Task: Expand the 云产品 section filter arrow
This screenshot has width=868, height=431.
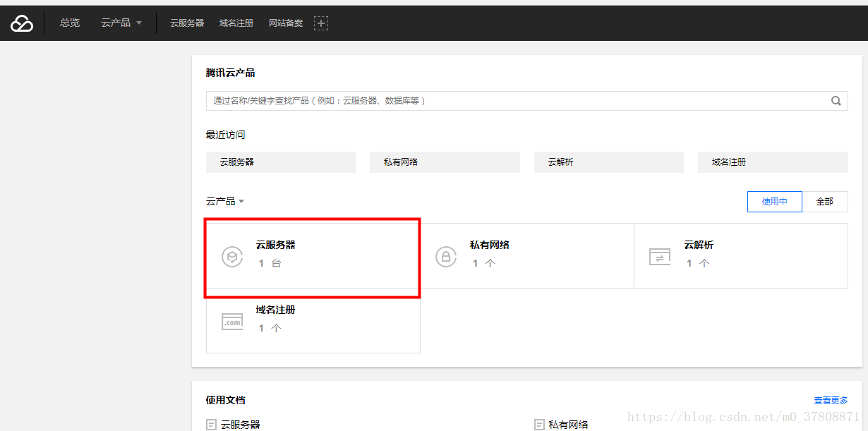Action: point(241,202)
